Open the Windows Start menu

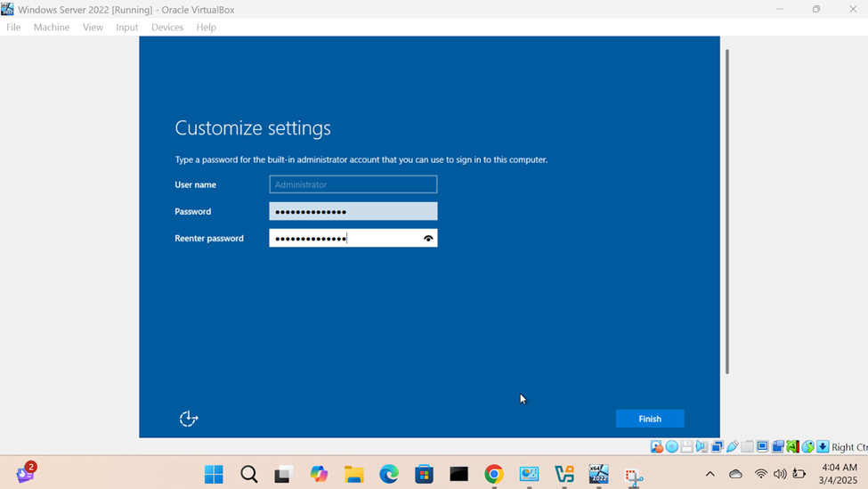coord(214,474)
